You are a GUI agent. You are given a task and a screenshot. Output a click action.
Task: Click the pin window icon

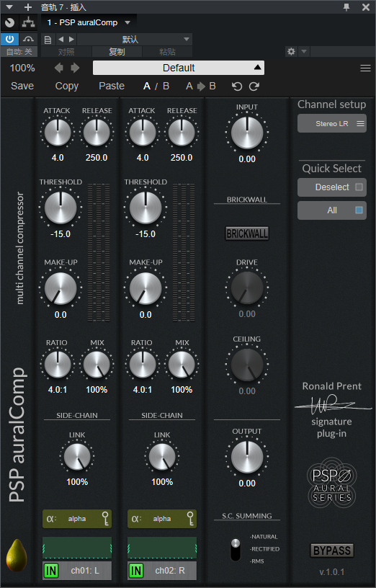point(346,7)
